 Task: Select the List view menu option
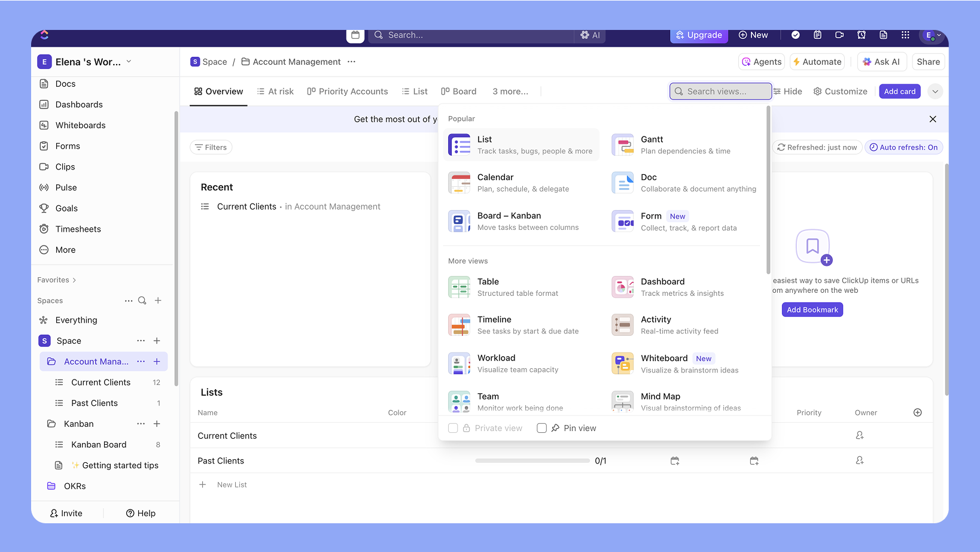point(522,145)
